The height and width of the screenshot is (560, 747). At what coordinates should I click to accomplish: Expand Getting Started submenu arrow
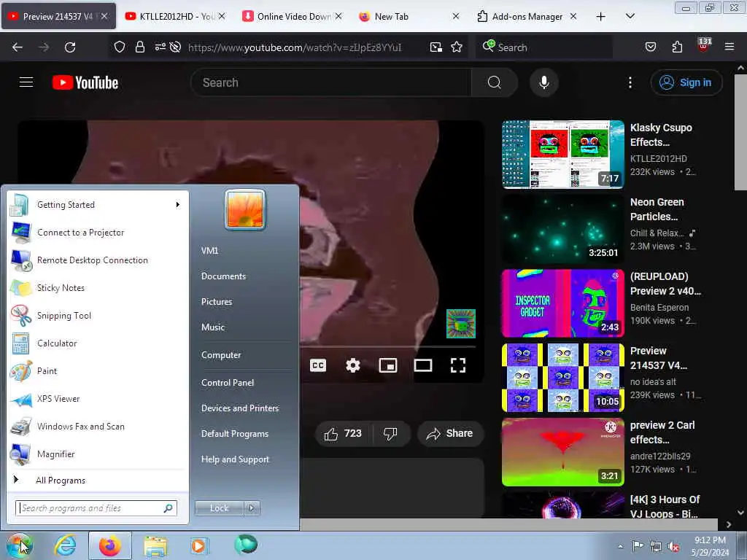pos(178,205)
